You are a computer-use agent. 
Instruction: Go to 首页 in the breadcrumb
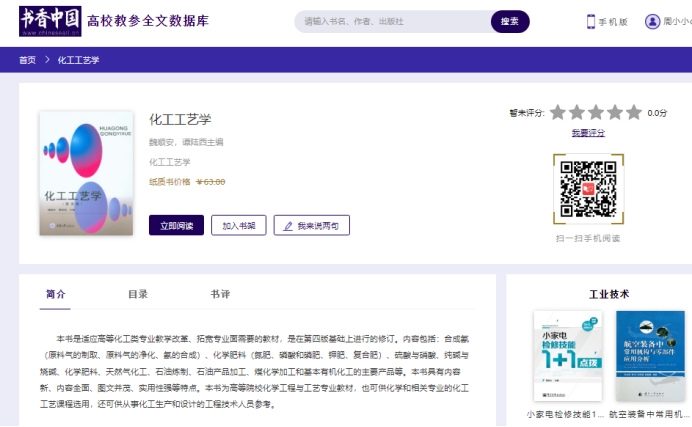click(x=27, y=60)
